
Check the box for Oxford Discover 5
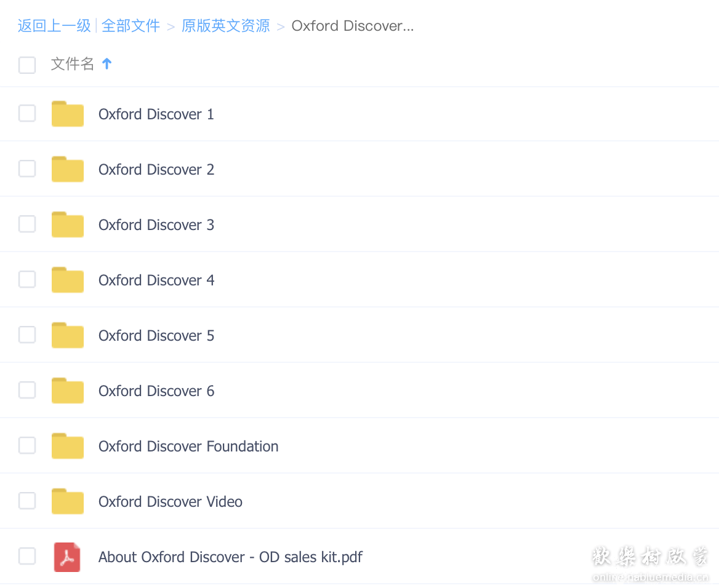[x=27, y=335]
